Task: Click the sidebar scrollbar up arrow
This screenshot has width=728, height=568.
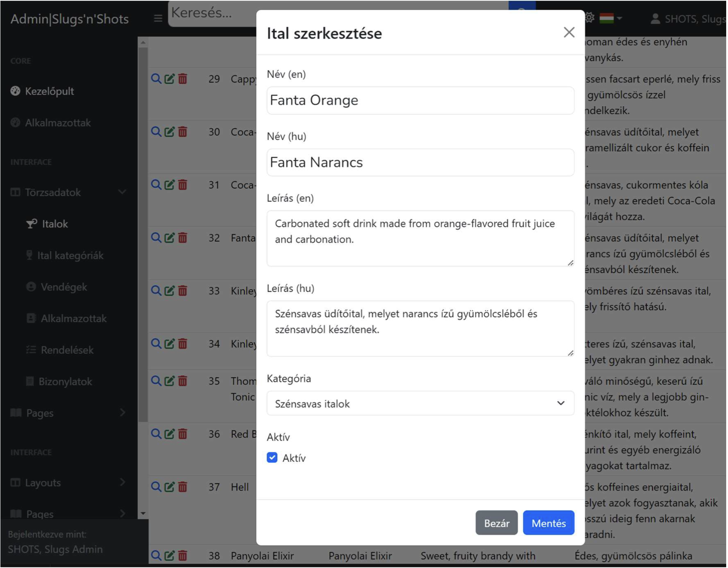Action: click(x=143, y=43)
